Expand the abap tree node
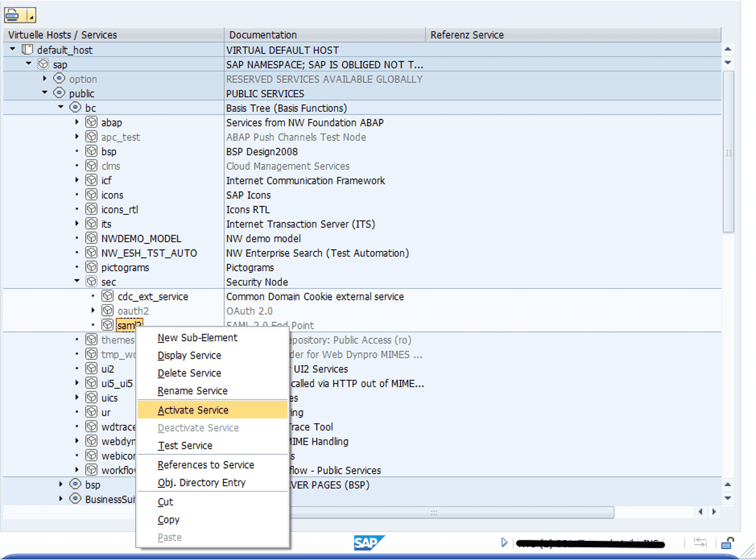756x560 pixels. click(x=77, y=122)
